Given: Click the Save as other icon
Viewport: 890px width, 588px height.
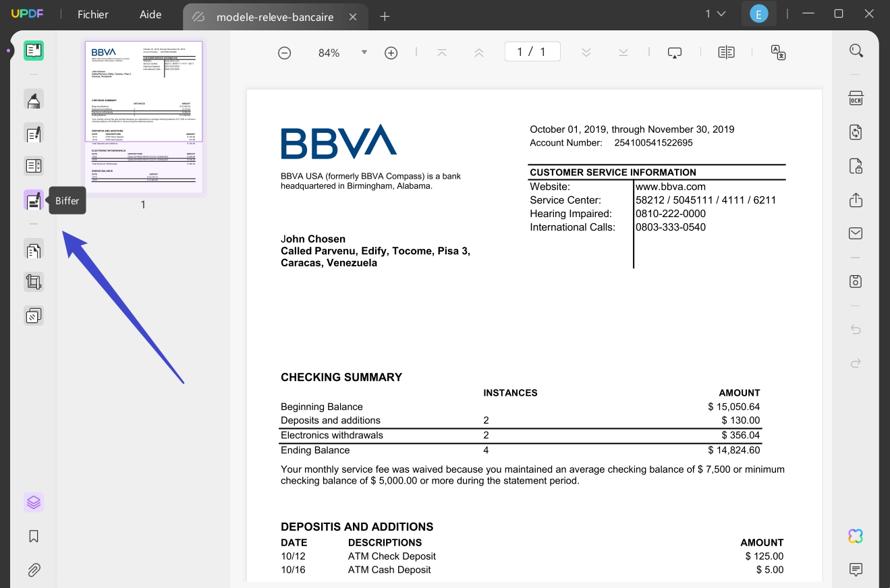Looking at the screenshot, I should tap(856, 281).
